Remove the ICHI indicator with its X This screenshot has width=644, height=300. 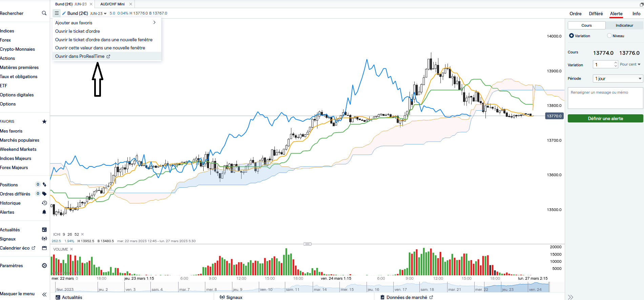coord(82,234)
